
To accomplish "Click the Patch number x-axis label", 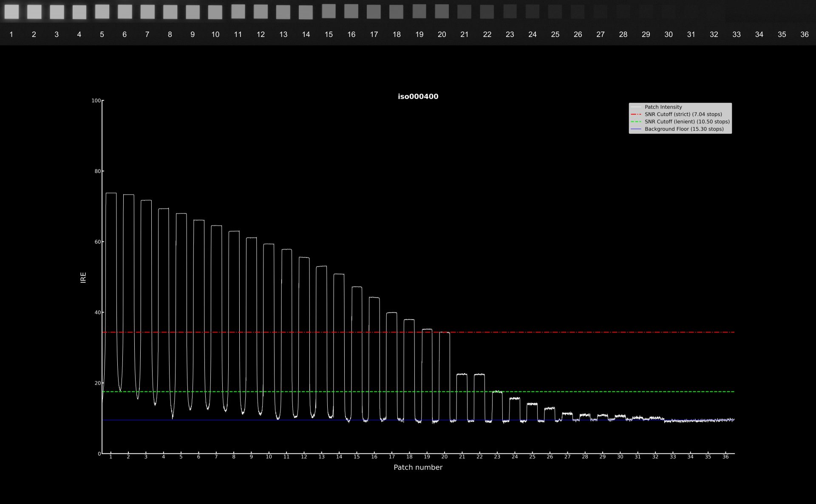I will (x=418, y=467).
